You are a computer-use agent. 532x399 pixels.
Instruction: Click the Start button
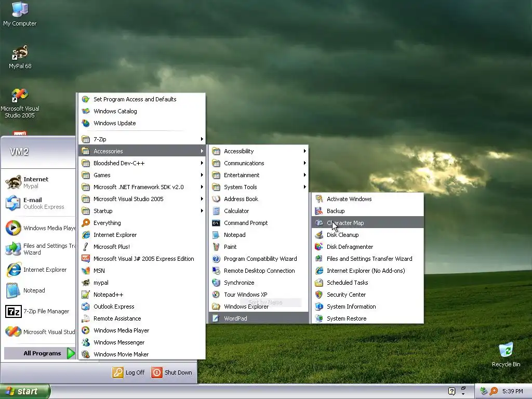[x=25, y=391]
